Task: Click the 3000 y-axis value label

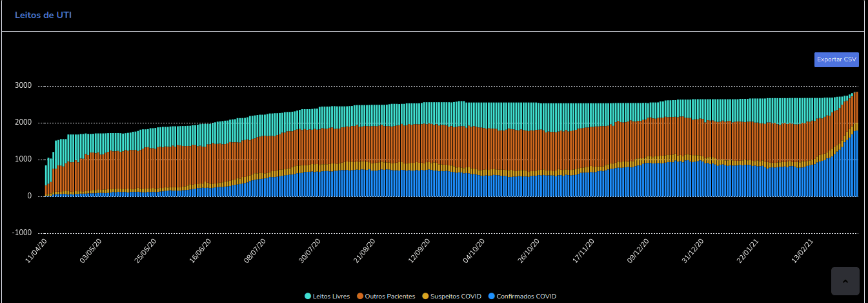Action: 23,86
